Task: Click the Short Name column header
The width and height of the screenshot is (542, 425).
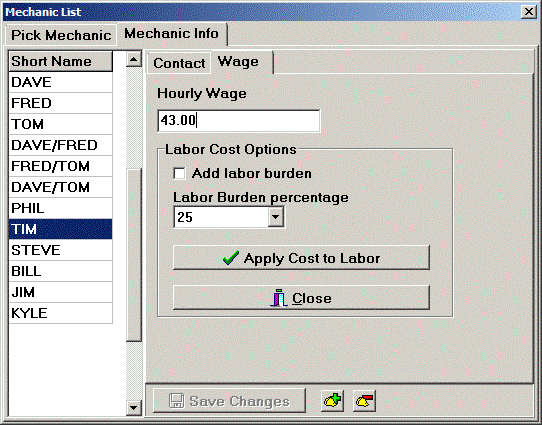Action: click(60, 62)
